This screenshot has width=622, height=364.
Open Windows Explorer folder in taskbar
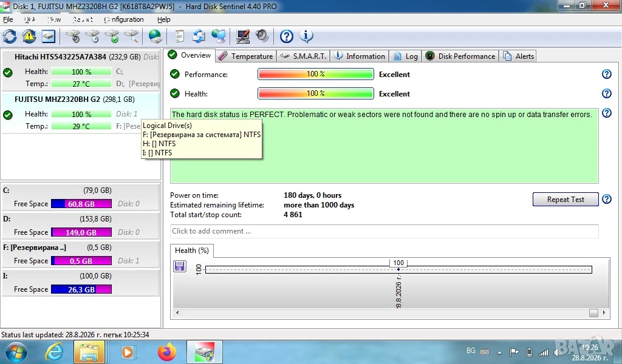[89, 352]
